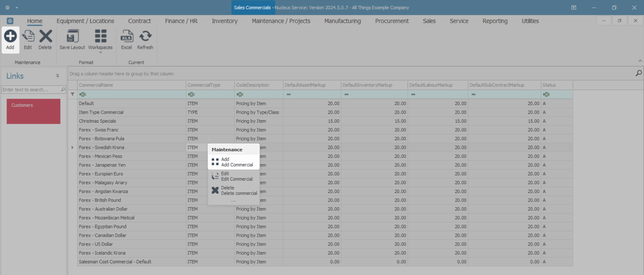Viewport: 644px width, 275px height.
Task: Click the CommercialName filter condition icon
Action: coord(83,94)
